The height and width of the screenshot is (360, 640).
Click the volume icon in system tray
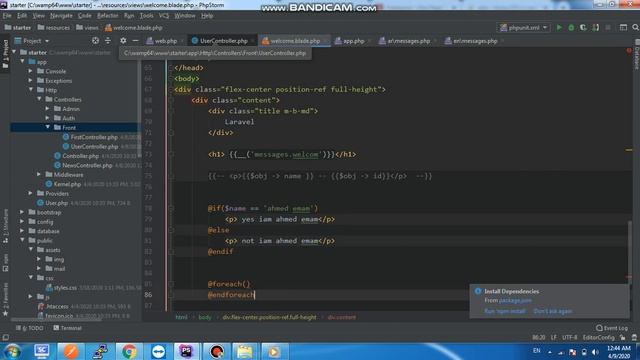595,352
